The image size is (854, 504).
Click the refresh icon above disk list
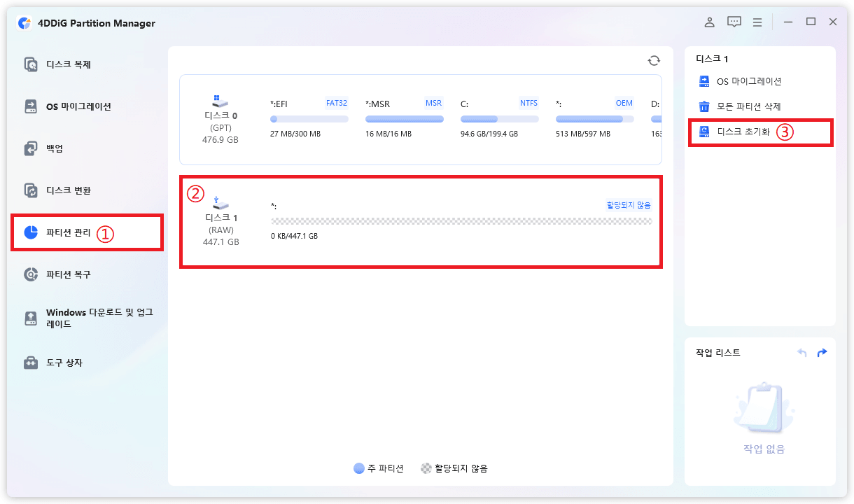(654, 61)
